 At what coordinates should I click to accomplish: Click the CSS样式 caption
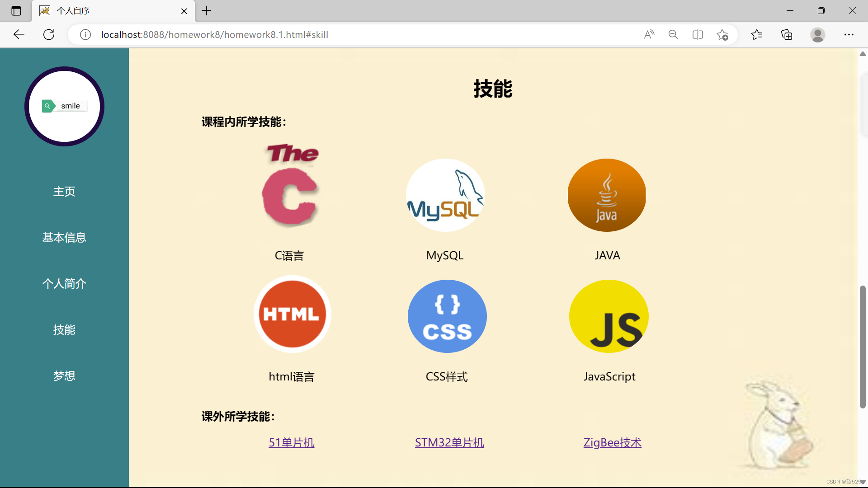(x=447, y=377)
